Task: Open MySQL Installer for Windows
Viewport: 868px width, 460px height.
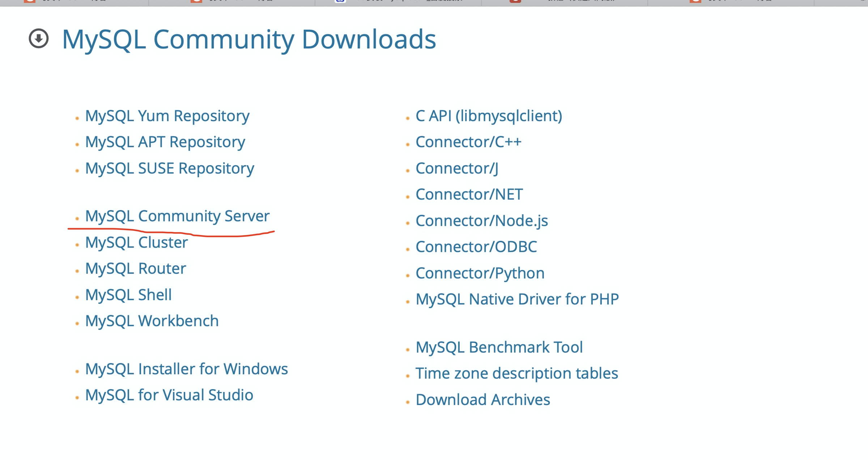Action: 186,369
